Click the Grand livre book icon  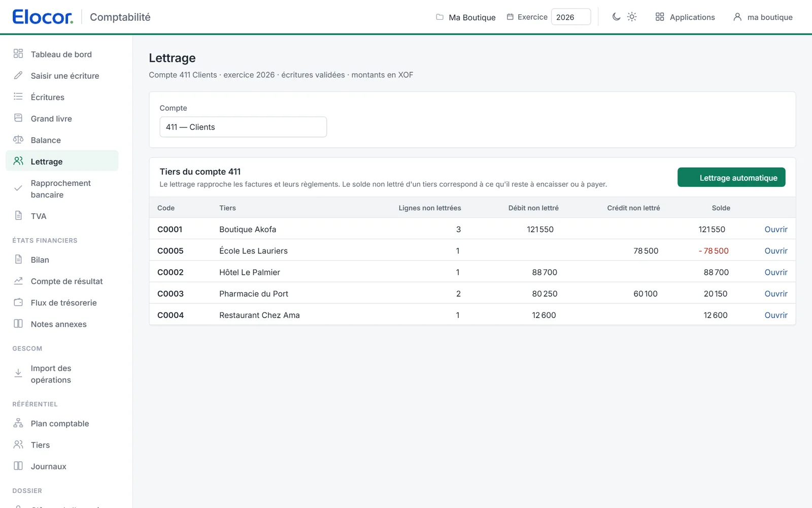click(18, 118)
